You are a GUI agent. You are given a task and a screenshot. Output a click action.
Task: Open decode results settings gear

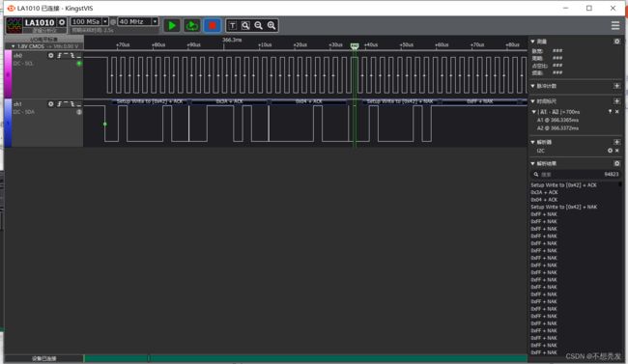click(616, 163)
